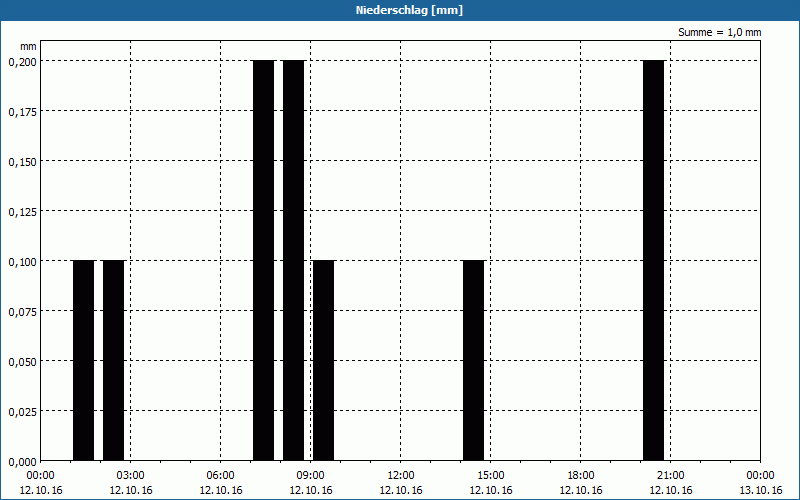Click the 06:00 time axis label
Viewport: 800px width, 500px height.
pos(221,475)
